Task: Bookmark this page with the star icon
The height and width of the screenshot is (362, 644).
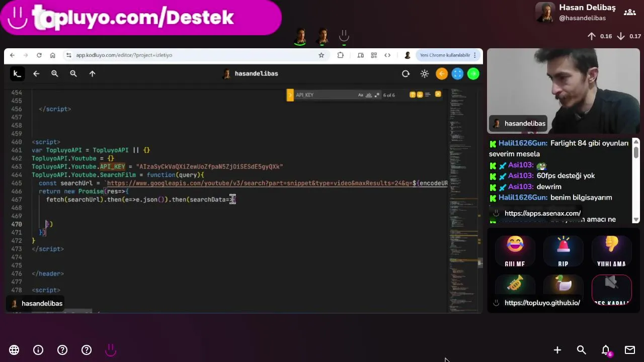Action: pyautogui.click(x=321, y=55)
